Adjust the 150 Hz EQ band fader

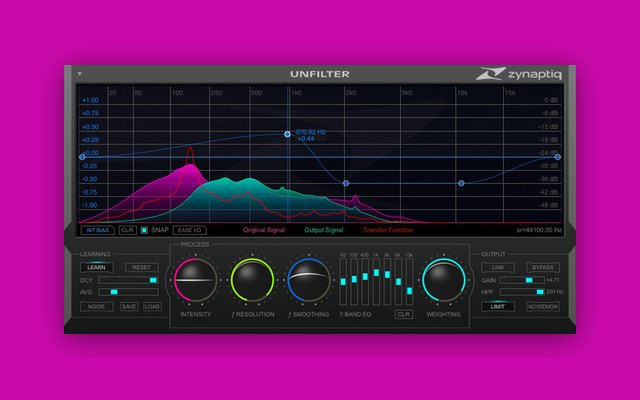click(x=354, y=282)
